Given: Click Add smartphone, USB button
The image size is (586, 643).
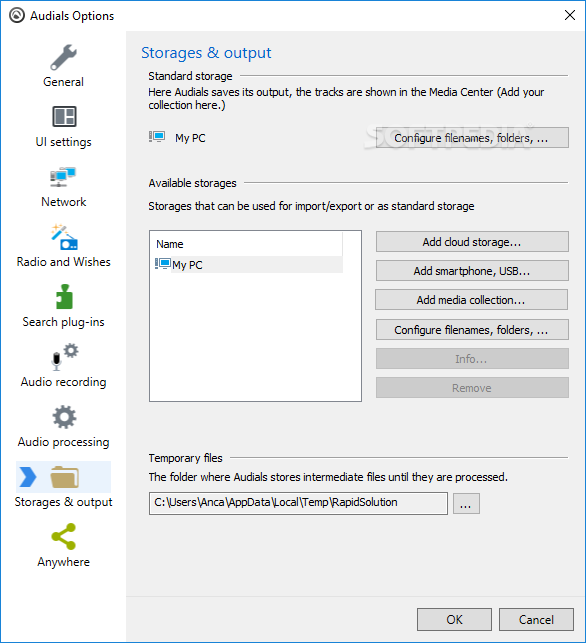Looking at the screenshot, I should [x=472, y=271].
